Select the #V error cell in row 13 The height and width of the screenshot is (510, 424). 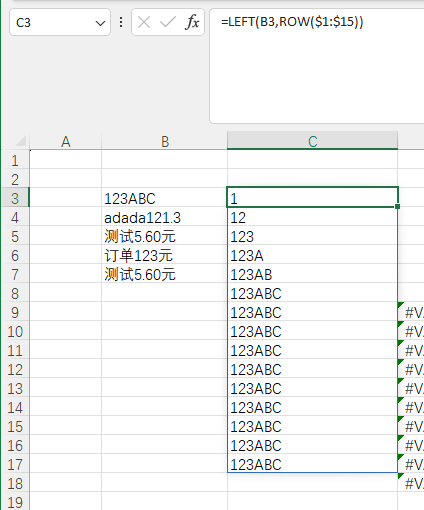pyautogui.click(x=411, y=389)
